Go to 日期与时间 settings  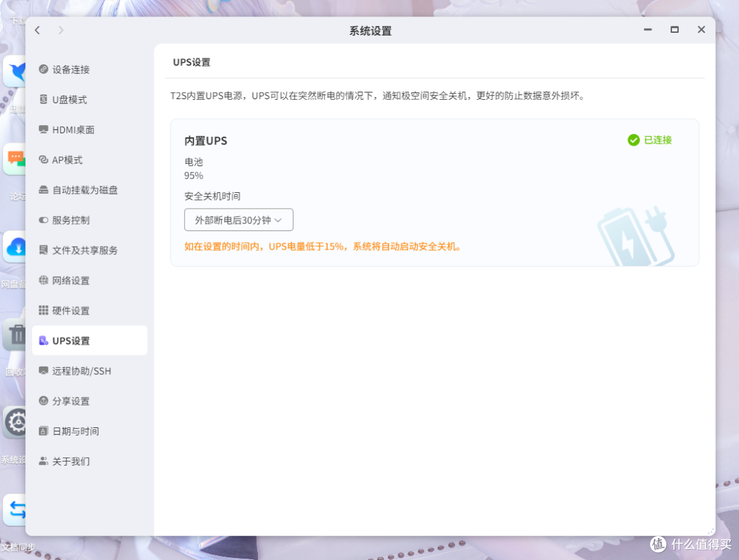click(90, 431)
